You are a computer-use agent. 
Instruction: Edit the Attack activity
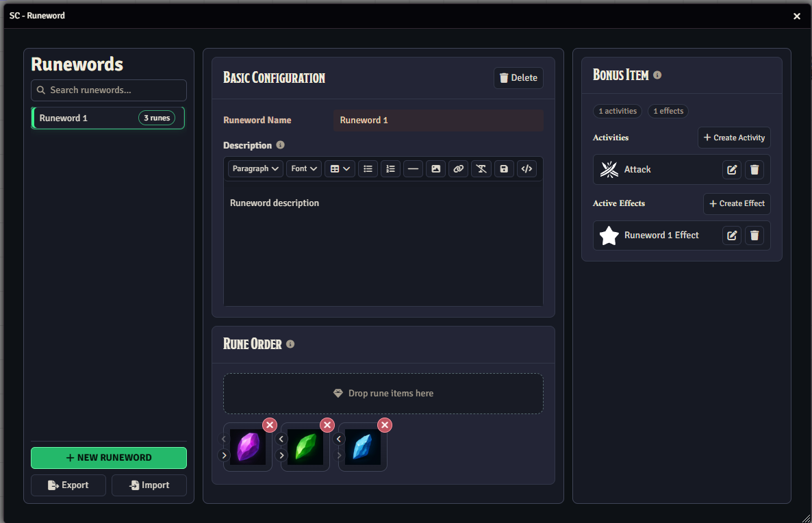(x=732, y=170)
